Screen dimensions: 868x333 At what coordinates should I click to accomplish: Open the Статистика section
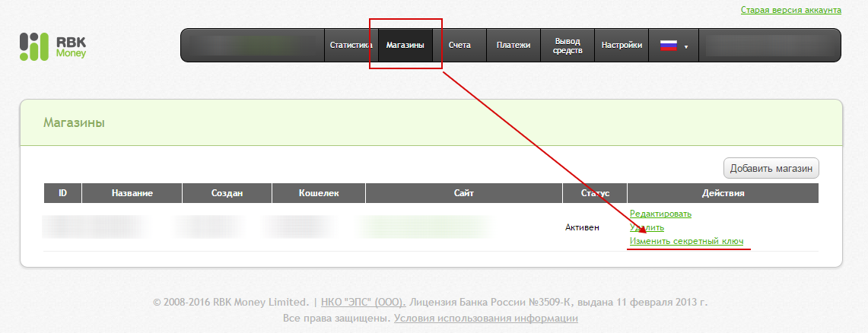point(351,46)
